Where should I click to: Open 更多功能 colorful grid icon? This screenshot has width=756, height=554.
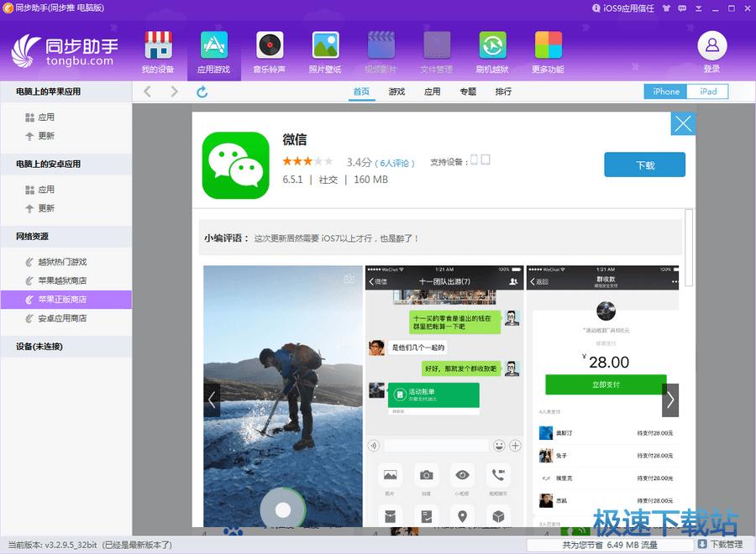point(548,51)
